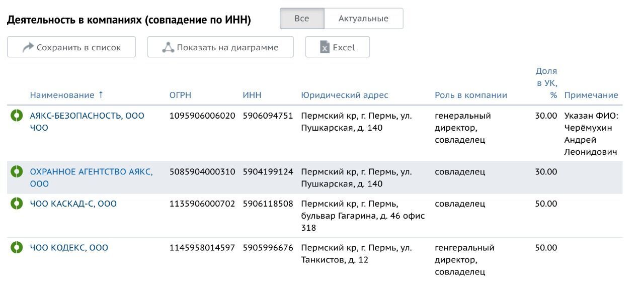
Task: Sort by Роль в компании header
Action: pyautogui.click(x=471, y=95)
